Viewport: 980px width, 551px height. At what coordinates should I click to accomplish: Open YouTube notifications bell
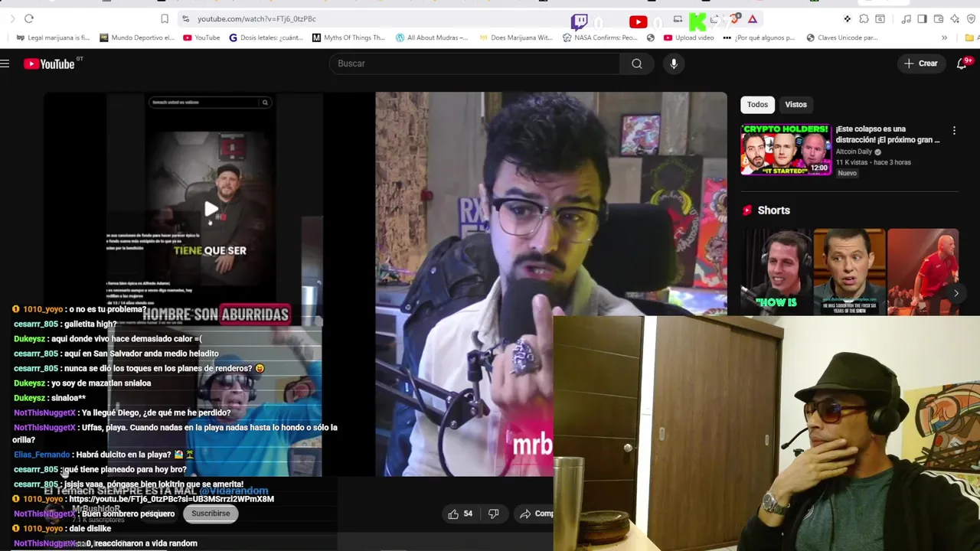[962, 64]
